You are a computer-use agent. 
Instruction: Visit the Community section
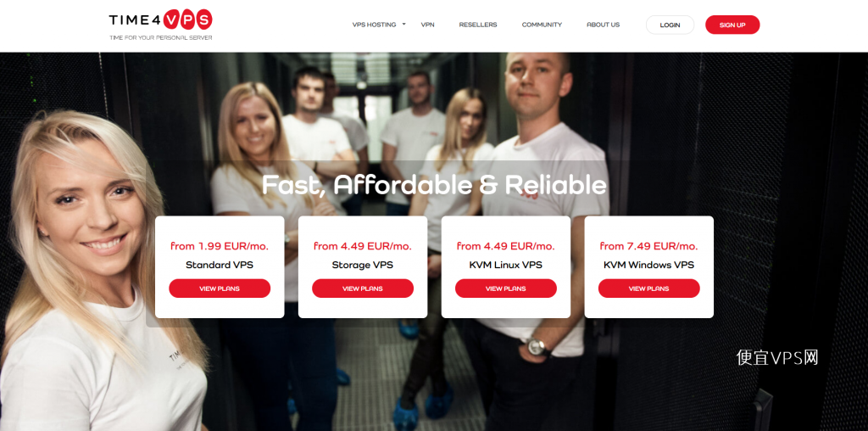pos(542,25)
